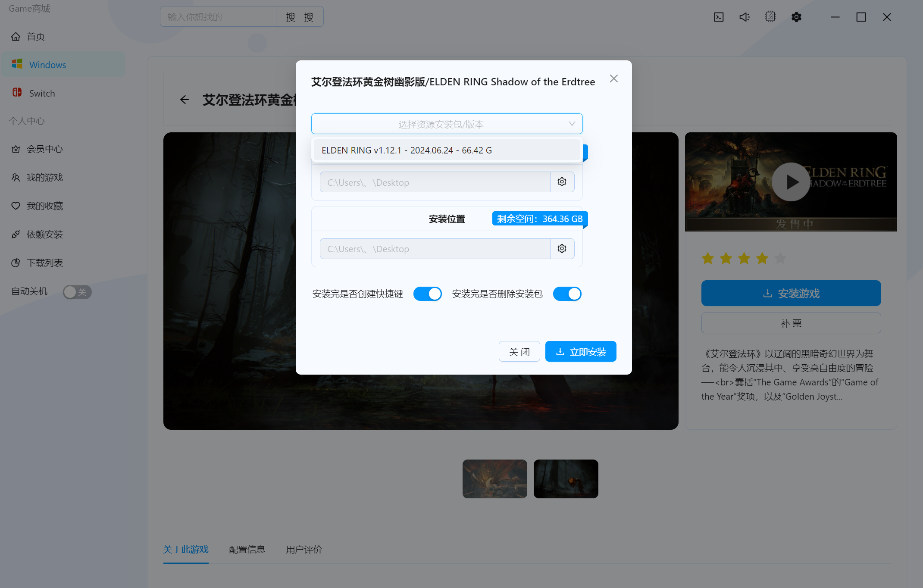This screenshot has height=588, width=923.
Task: Click the search input field at top
Action: pos(218,17)
